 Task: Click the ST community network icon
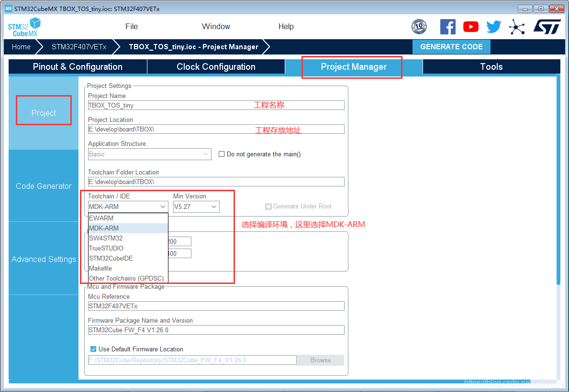click(517, 27)
